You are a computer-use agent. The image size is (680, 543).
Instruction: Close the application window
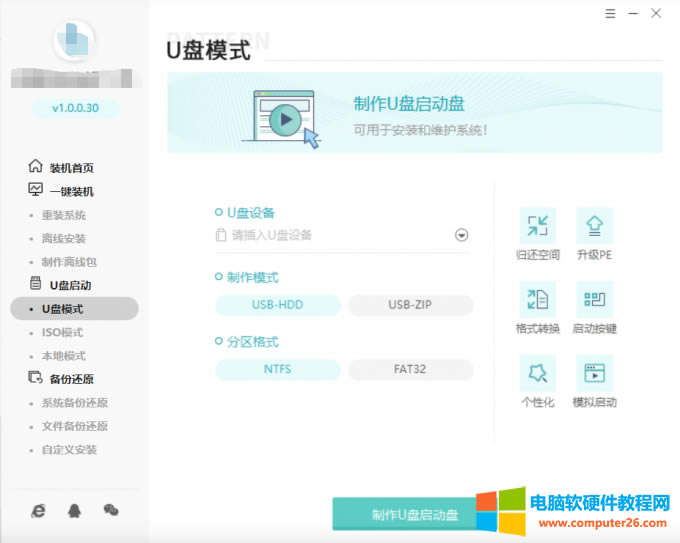click(656, 13)
